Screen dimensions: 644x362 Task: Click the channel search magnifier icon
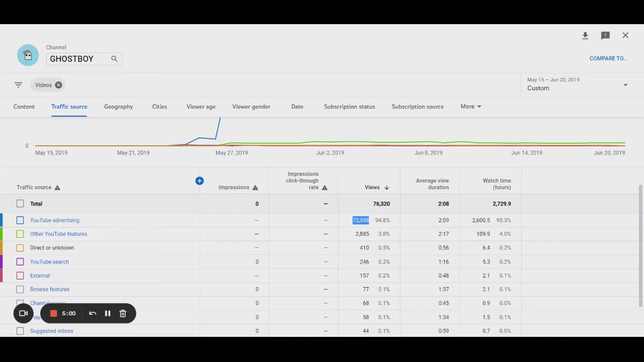coord(114,59)
